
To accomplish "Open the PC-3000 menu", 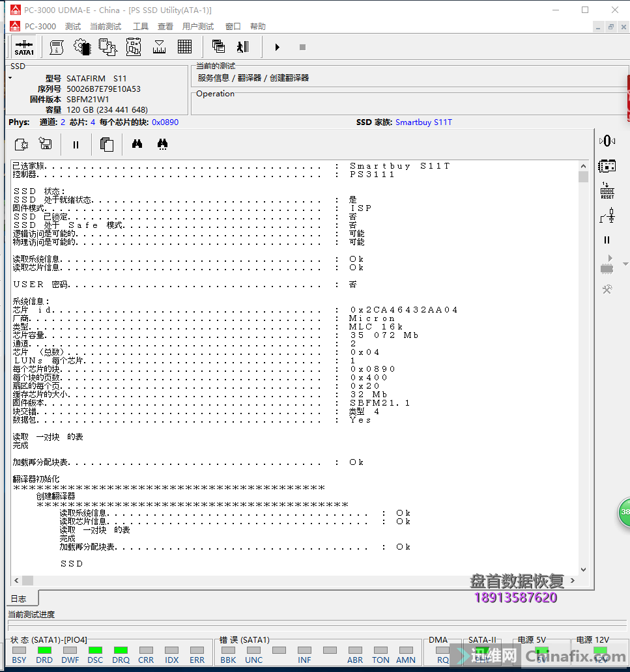I will pyautogui.click(x=40, y=27).
